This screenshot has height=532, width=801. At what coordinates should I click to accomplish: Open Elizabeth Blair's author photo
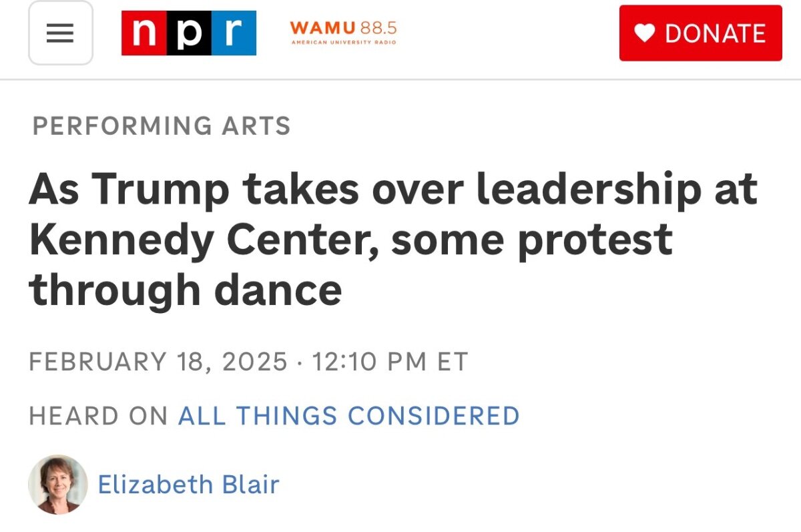pyautogui.click(x=58, y=485)
